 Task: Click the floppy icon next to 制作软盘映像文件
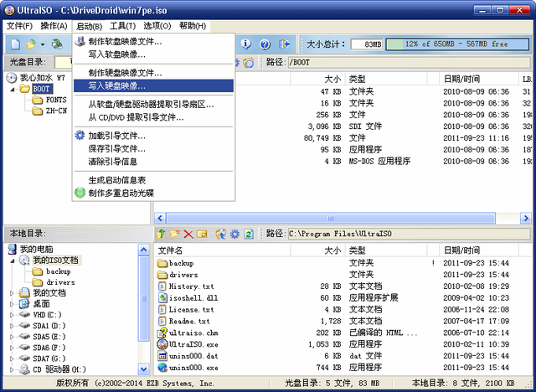tap(80, 41)
